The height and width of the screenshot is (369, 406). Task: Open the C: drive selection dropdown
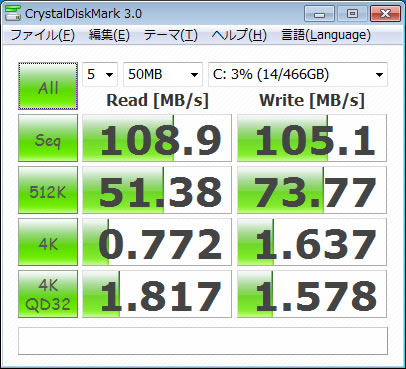[298, 74]
